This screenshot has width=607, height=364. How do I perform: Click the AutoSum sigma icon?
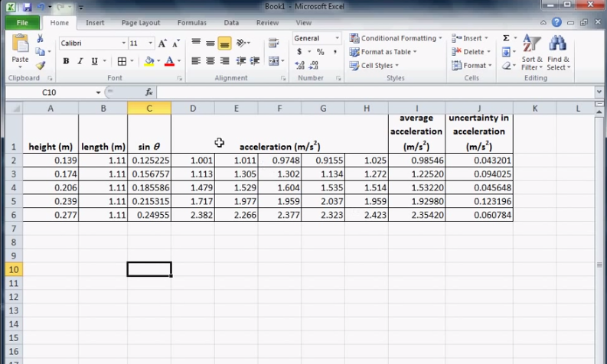point(506,38)
